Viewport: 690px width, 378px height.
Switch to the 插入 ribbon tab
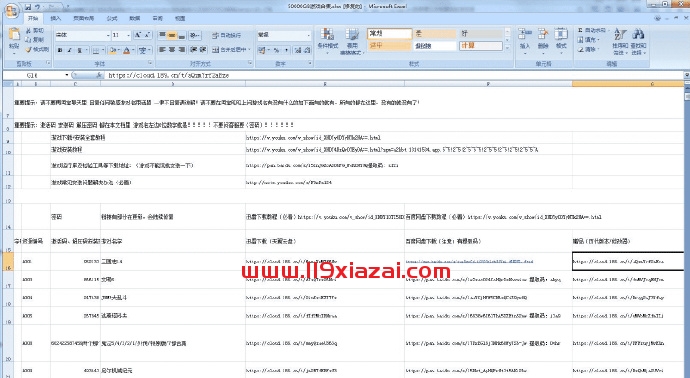click(x=55, y=18)
